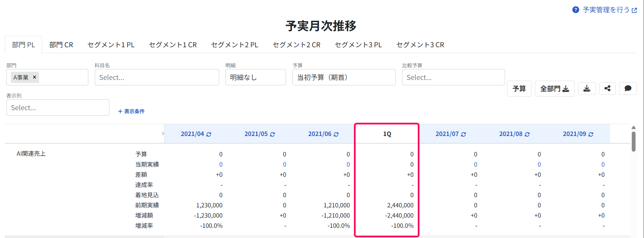Image resolution: width=644 pixels, height=238 pixels.
Task: Click the 差額 row label
Action: (x=141, y=175)
